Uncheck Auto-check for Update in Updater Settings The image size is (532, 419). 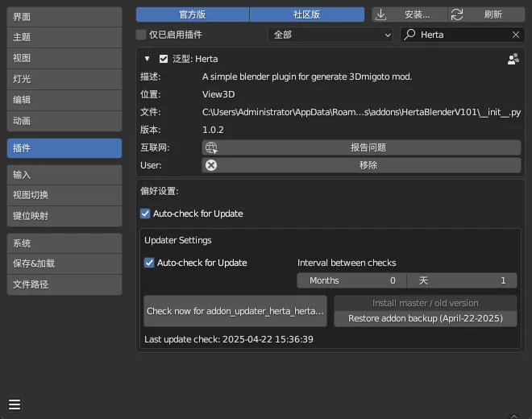149,263
